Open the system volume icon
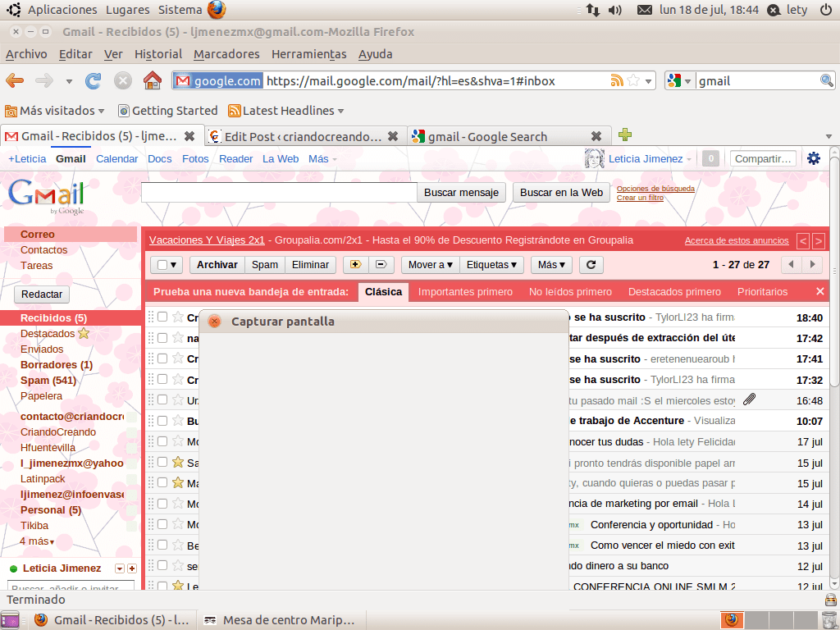 [x=615, y=10]
